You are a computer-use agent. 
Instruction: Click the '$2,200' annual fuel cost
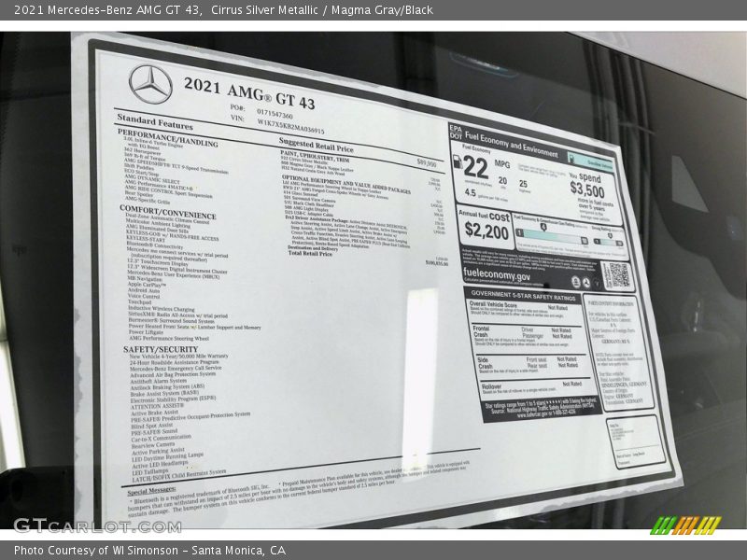point(486,231)
